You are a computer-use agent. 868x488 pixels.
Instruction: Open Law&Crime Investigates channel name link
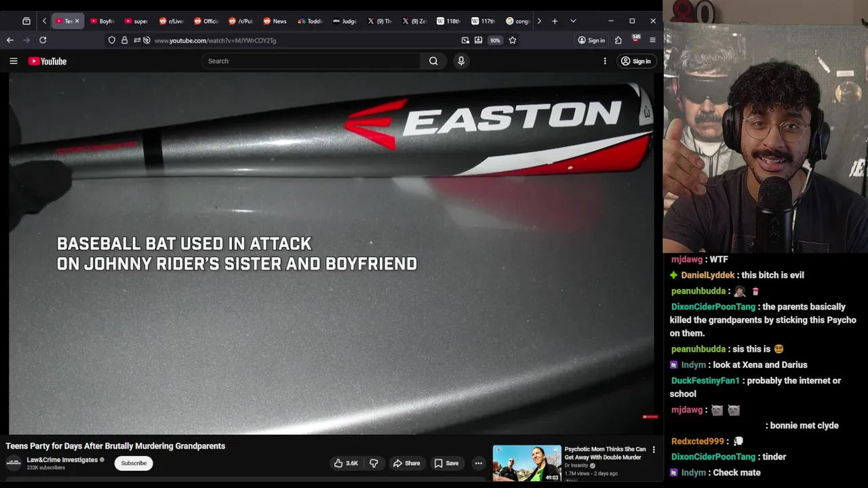coord(62,460)
